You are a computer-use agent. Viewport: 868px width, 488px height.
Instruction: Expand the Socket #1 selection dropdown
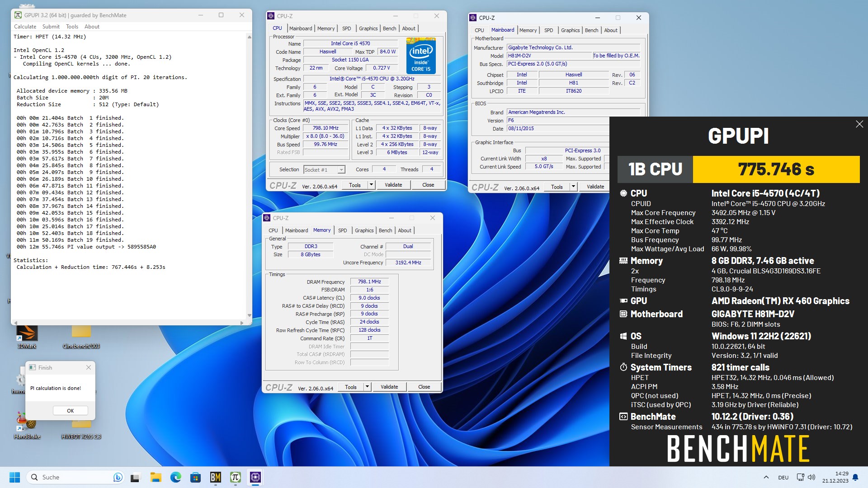tap(341, 170)
